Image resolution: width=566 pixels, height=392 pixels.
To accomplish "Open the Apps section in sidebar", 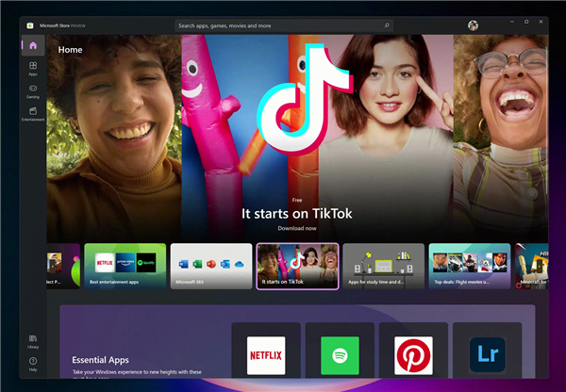I will point(33,68).
